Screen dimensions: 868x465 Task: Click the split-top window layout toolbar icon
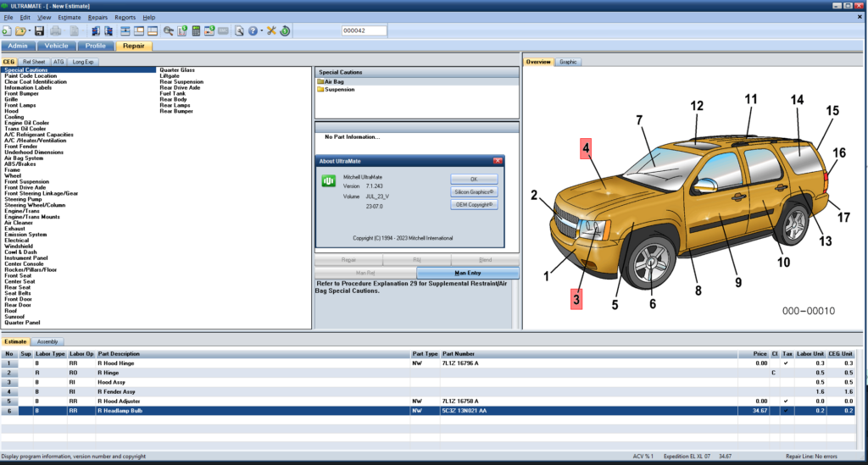coord(125,31)
